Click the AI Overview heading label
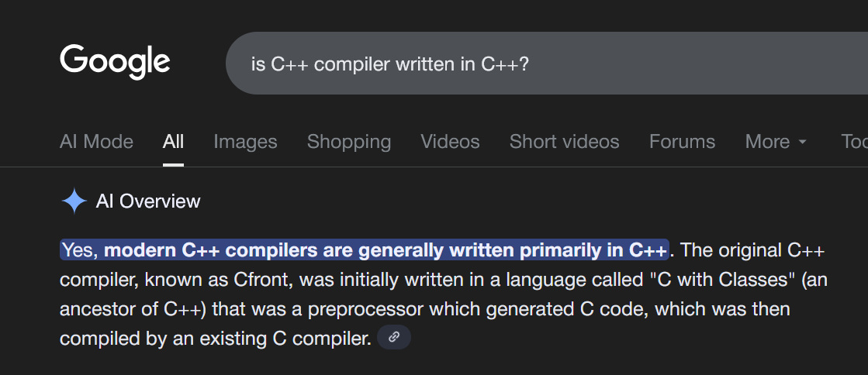The height and width of the screenshot is (375, 868). click(148, 201)
